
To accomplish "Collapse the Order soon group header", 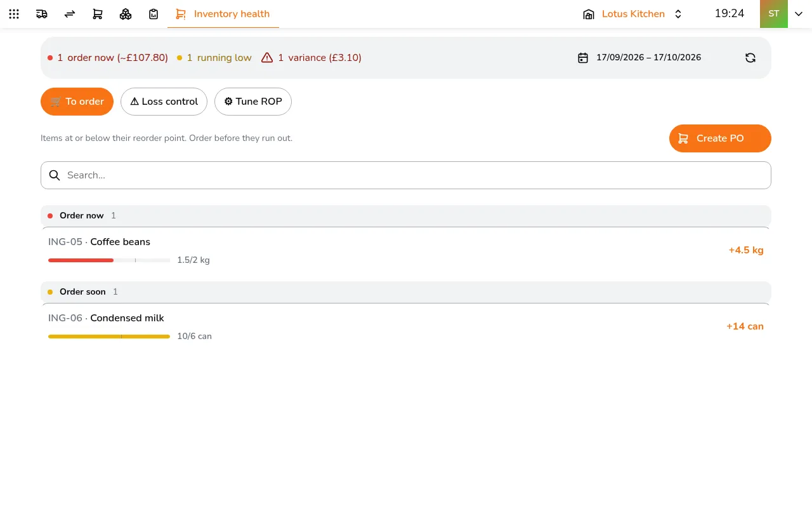I will pos(406,292).
